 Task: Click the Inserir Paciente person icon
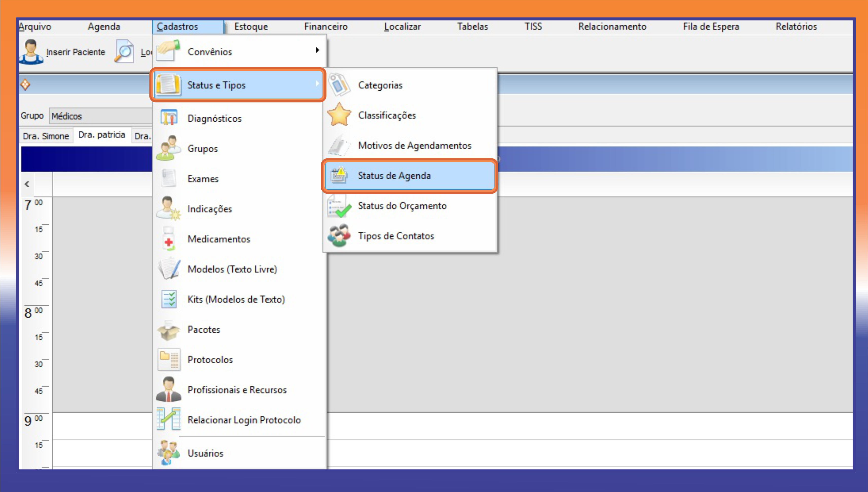(31, 52)
